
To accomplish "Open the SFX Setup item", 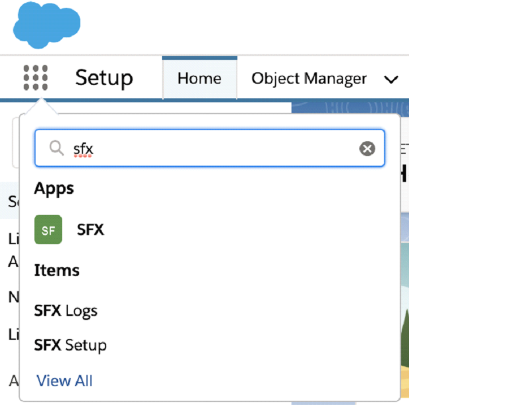I will click(x=71, y=345).
